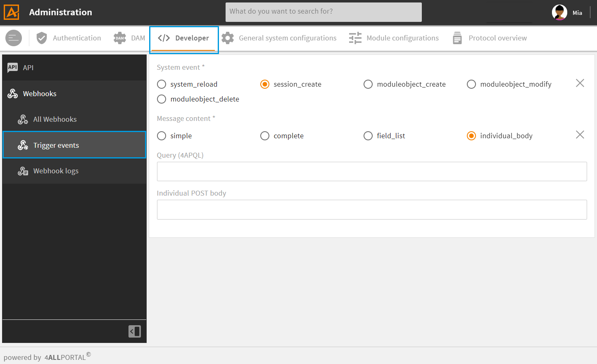Choose the simple message content option
The image size is (597, 364).
162,136
